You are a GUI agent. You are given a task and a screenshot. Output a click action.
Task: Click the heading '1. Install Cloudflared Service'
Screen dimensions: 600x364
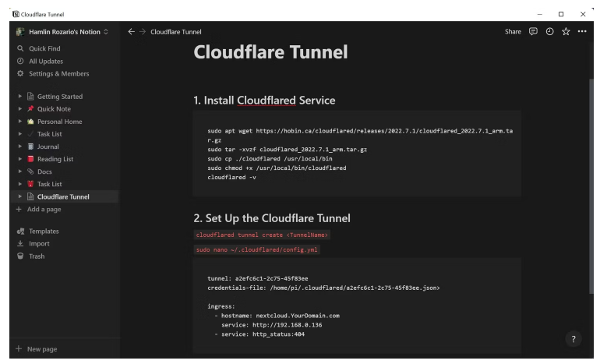coord(264,101)
